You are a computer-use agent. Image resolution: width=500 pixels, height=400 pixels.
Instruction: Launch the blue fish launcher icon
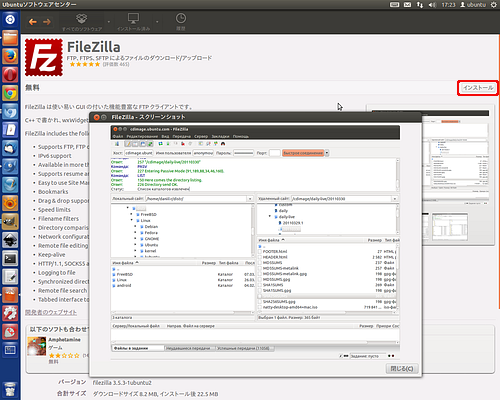[10, 166]
